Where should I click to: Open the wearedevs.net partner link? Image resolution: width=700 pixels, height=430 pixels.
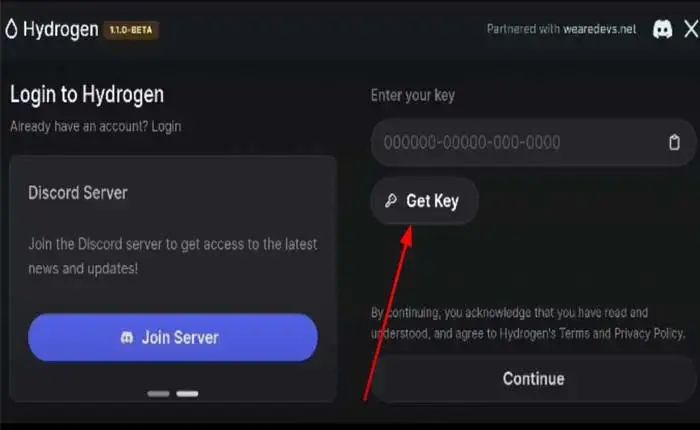point(600,29)
